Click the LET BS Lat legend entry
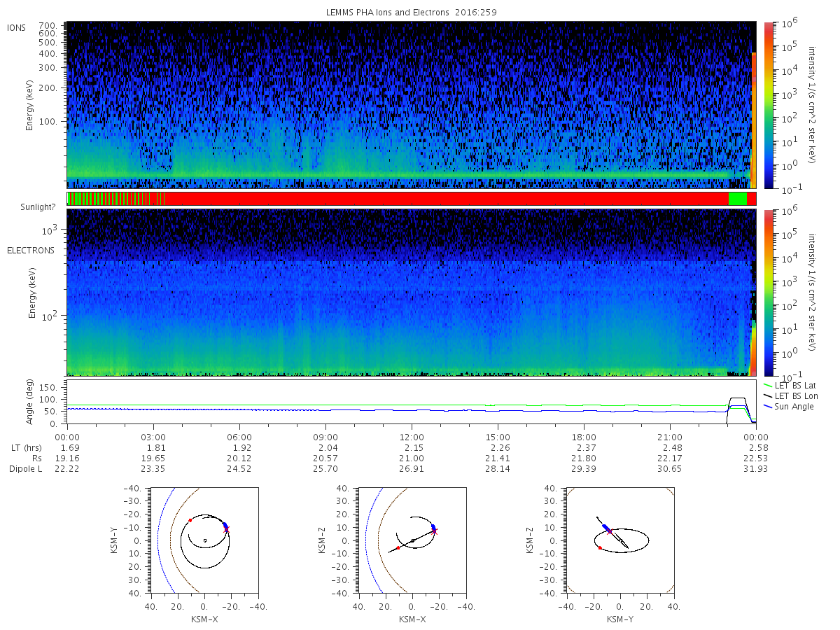This screenshot has height=630, width=840. 791,386
